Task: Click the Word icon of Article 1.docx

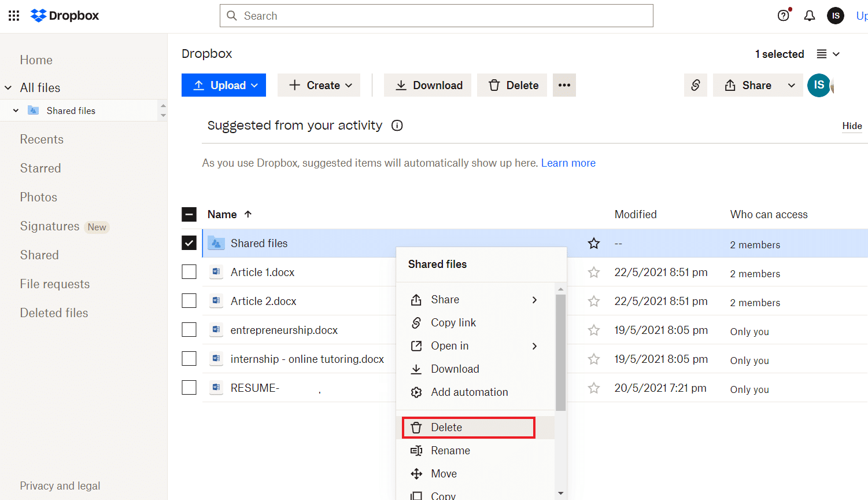Action: (216, 271)
